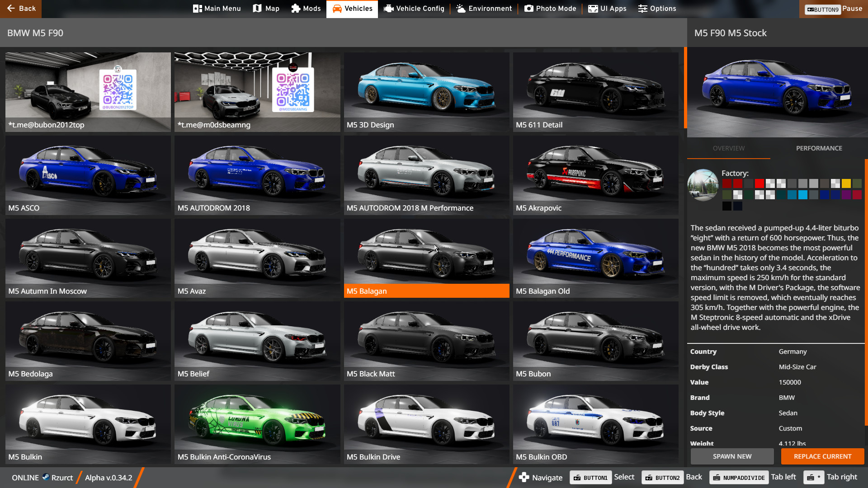Image resolution: width=868 pixels, height=488 pixels.
Task: Choose the M5 Bulkin OBD police car
Action: (596, 424)
